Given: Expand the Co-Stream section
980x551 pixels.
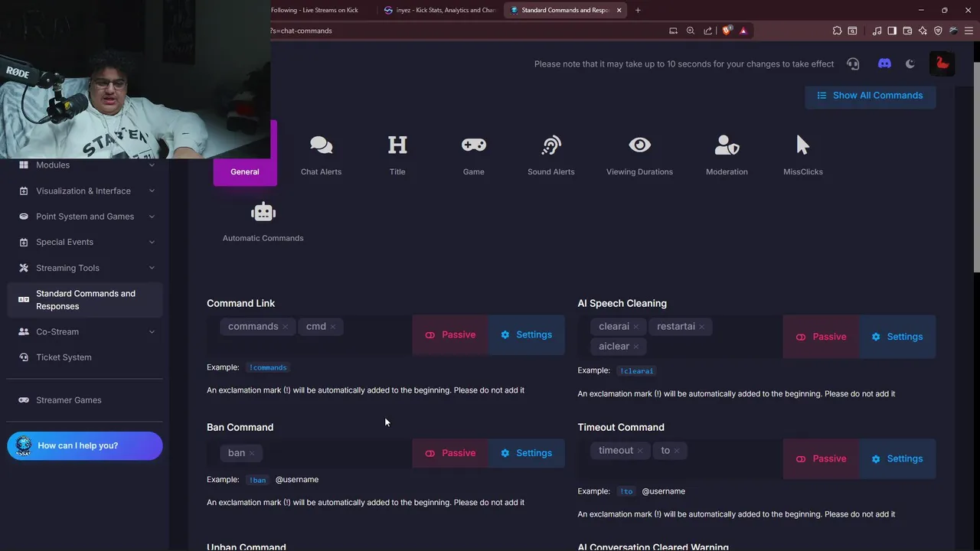Looking at the screenshot, I should tap(85, 331).
